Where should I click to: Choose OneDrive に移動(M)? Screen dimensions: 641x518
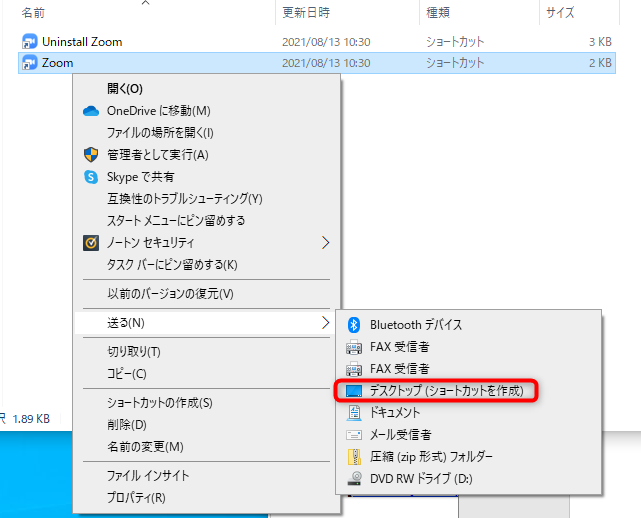pyautogui.click(x=206, y=111)
